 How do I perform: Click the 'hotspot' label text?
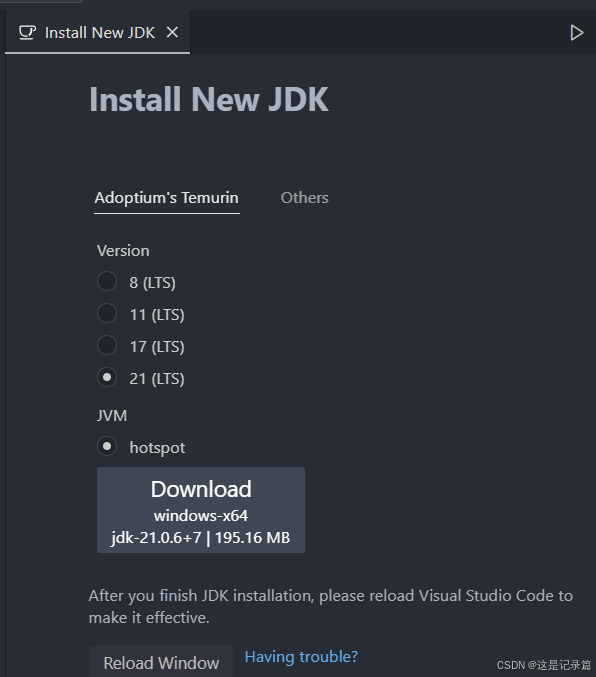[157, 448]
